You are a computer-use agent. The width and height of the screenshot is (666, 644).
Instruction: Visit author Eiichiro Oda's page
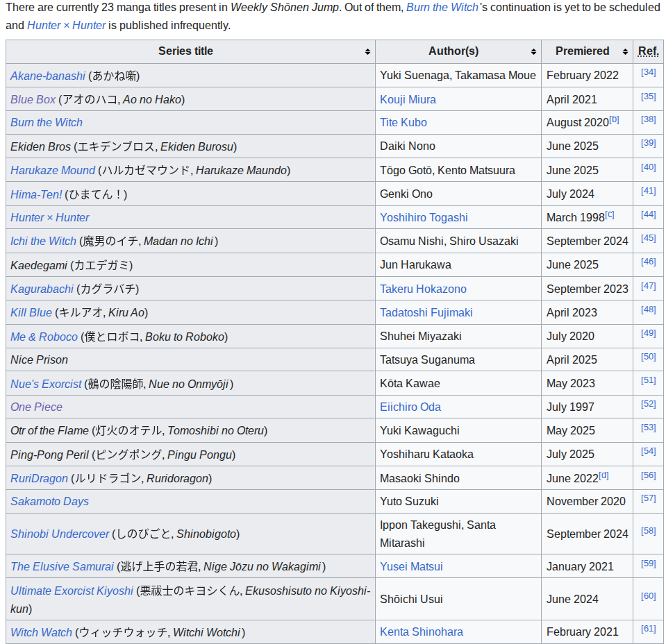pos(410,407)
